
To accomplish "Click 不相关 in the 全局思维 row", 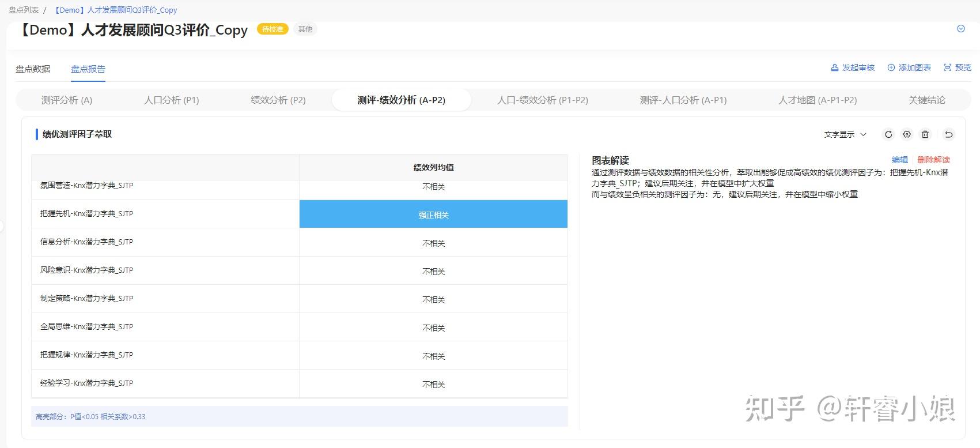I will 434,328.
